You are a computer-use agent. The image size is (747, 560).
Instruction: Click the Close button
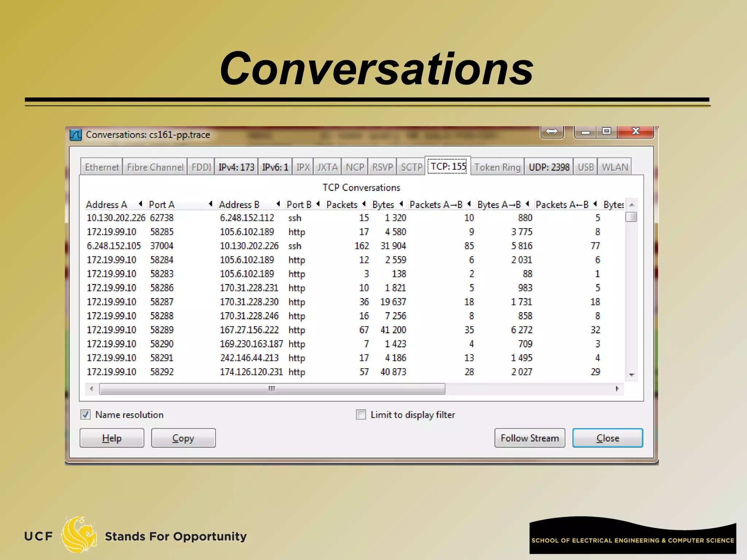tap(608, 438)
